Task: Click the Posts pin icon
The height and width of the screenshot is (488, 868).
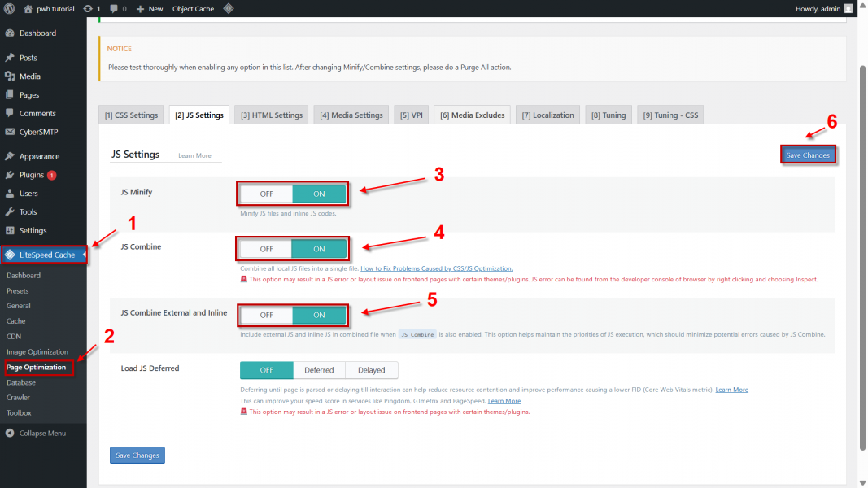Action: (10, 58)
